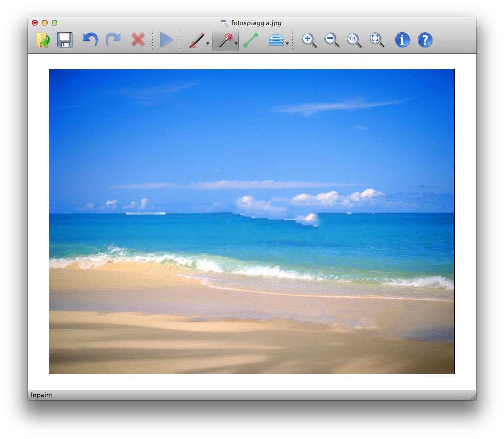Image resolution: width=504 pixels, height=439 pixels.
Task: Redo the last undone action
Action: click(113, 40)
